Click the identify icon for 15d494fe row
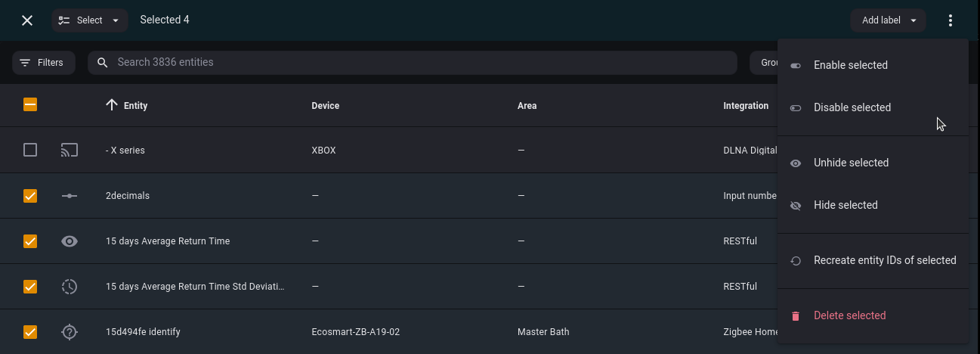The height and width of the screenshot is (354, 980). click(70, 332)
